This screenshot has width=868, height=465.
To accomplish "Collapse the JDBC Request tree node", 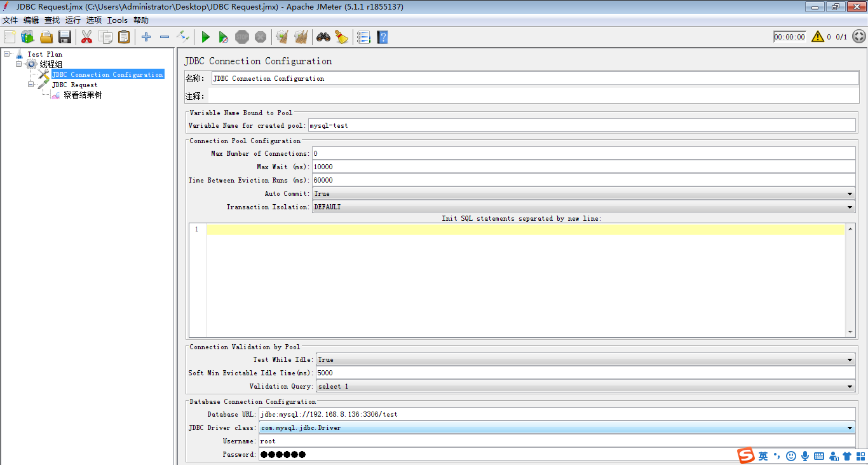I will (x=31, y=85).
